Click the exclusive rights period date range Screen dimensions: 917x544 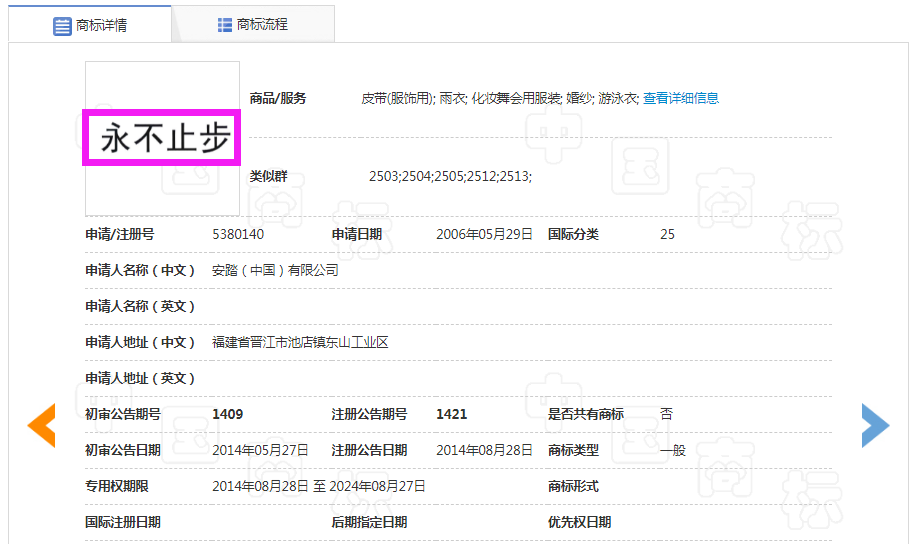pyautogui.click(x=318, y=486)
